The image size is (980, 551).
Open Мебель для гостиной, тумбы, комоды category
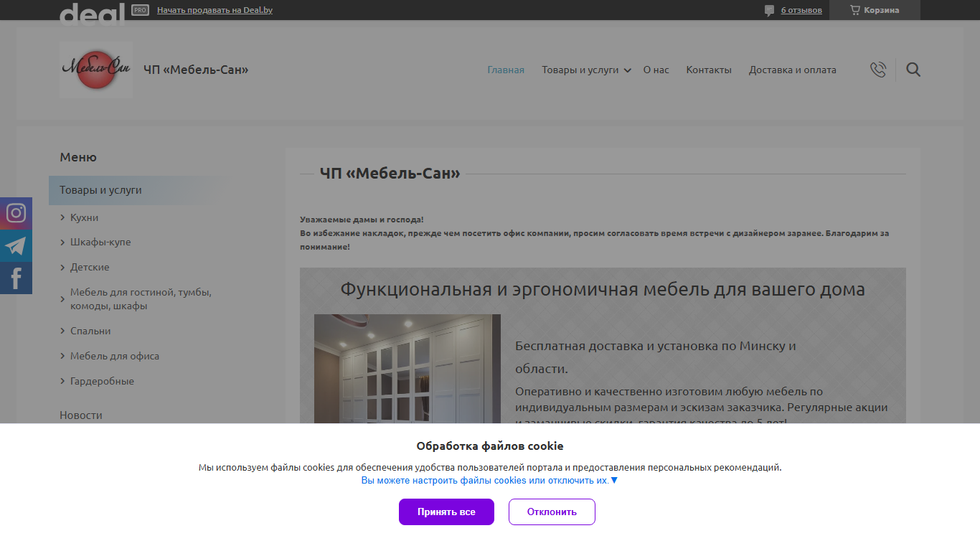141,298
